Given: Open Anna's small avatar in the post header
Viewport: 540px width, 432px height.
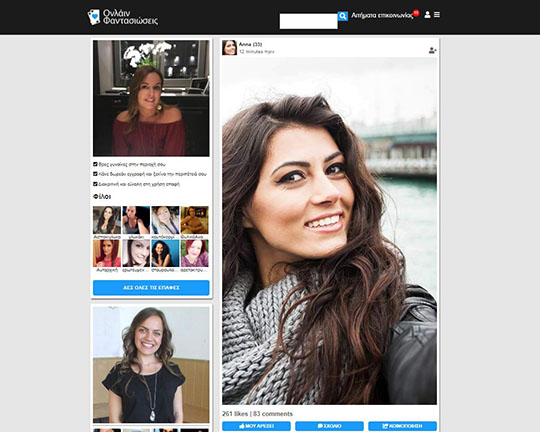Looking at the screenshot, I should (229, 48).
